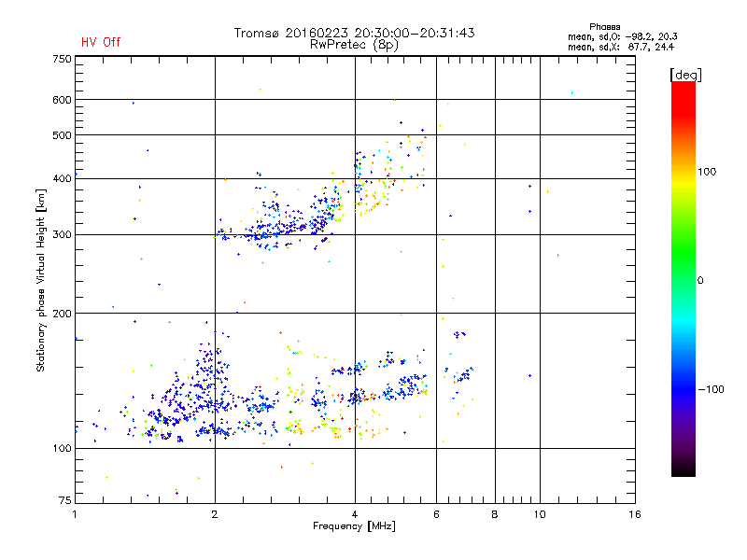
Task: Click the y-axis label '300'
Action: [x=62, y=235]
